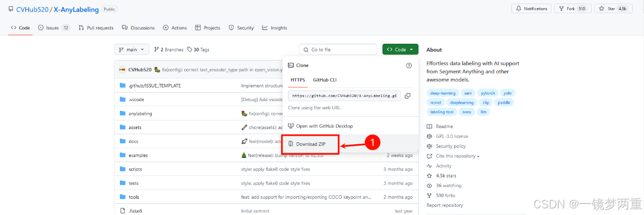View the 30 Tags link
Screen dimensions: 644x215
198,50
